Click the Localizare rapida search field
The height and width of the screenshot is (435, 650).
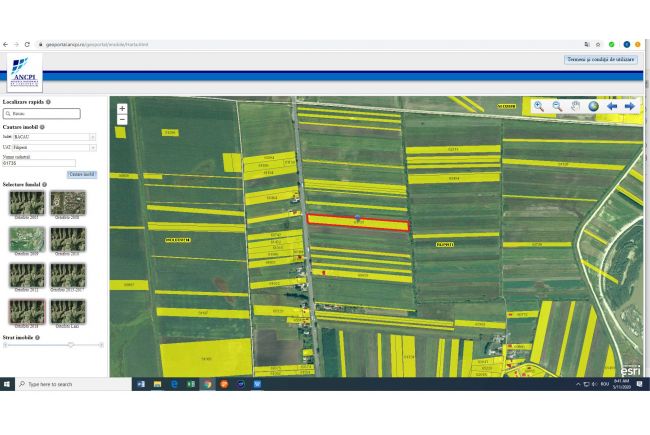click(41, 114)
